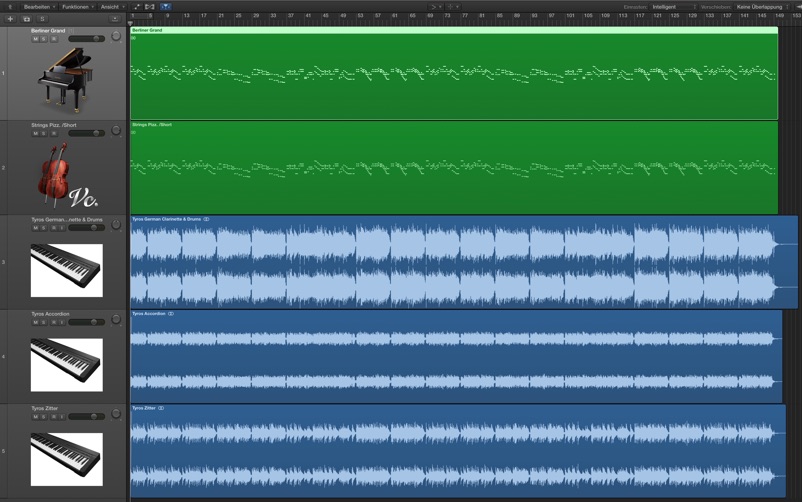The width and height of the screenshot is (803, 502).
Task: Click the global solo S button in the track header bar
Action: click(42, 19)
